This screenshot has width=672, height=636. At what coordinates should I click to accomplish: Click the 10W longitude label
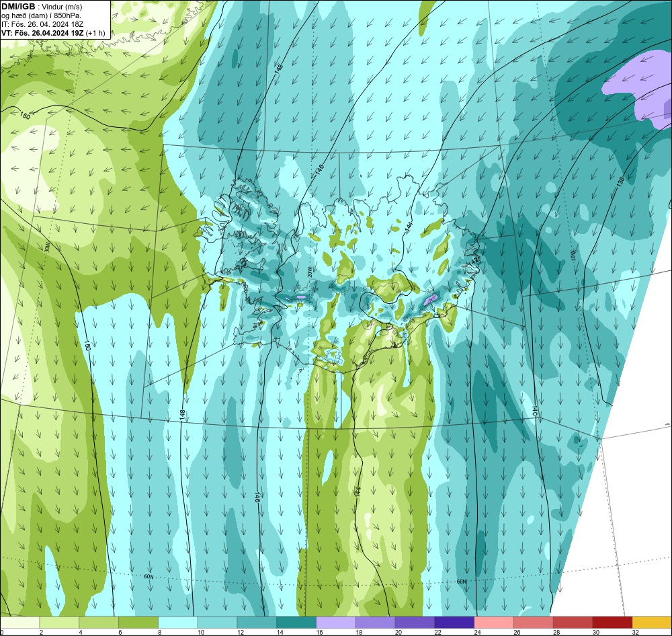tap(573, 255)
